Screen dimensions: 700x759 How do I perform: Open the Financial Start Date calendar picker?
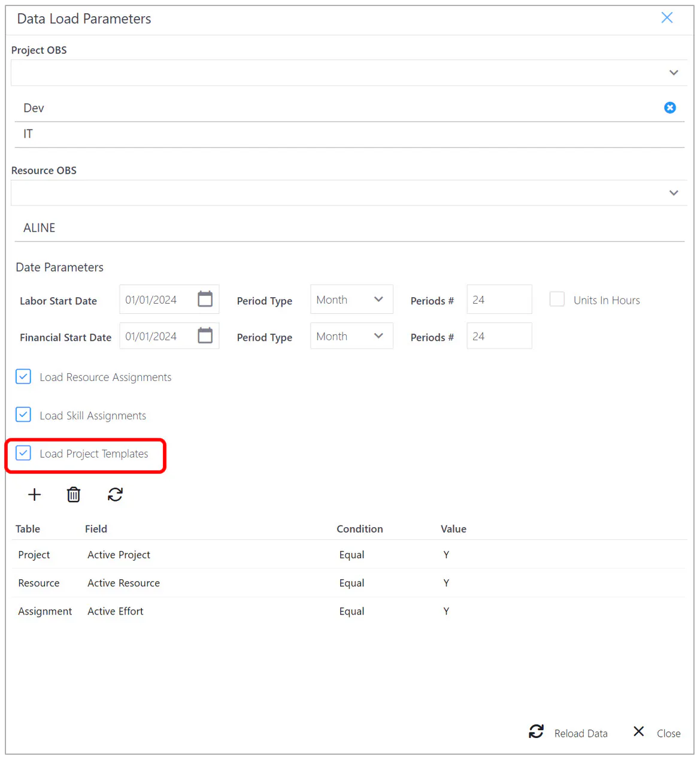tap(205, 335)
